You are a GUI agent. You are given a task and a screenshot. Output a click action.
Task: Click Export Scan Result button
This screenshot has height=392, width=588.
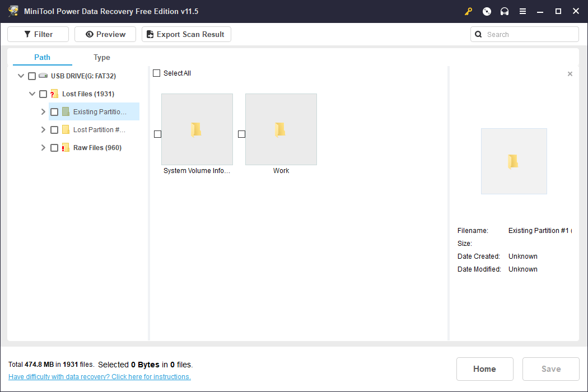pos(186,34)
